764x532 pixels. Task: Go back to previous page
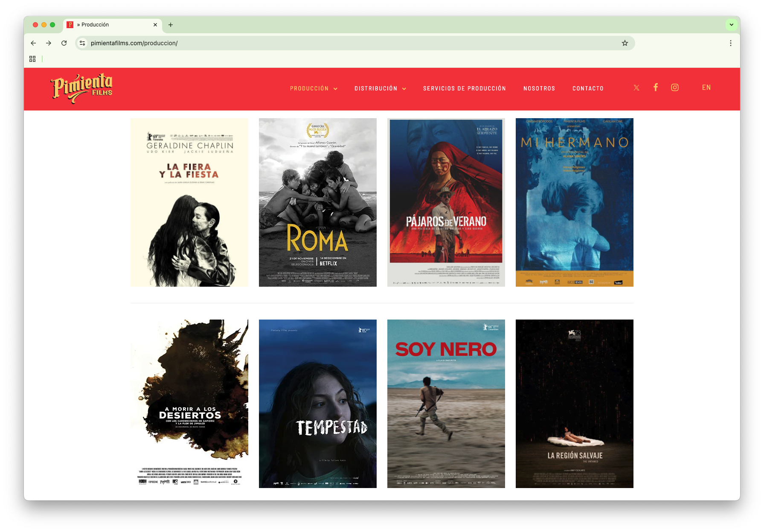point(33,43)
